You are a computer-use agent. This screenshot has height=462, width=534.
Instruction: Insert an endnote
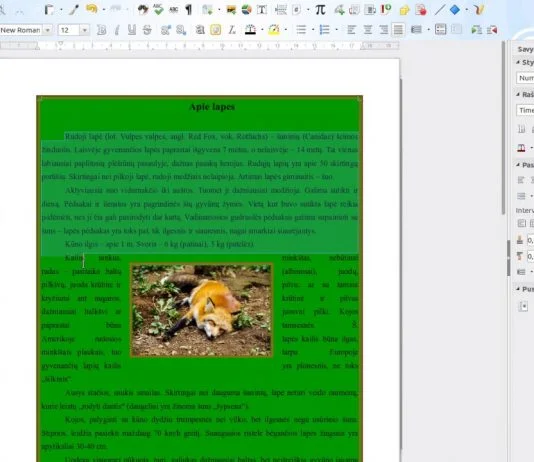(370, 10)
